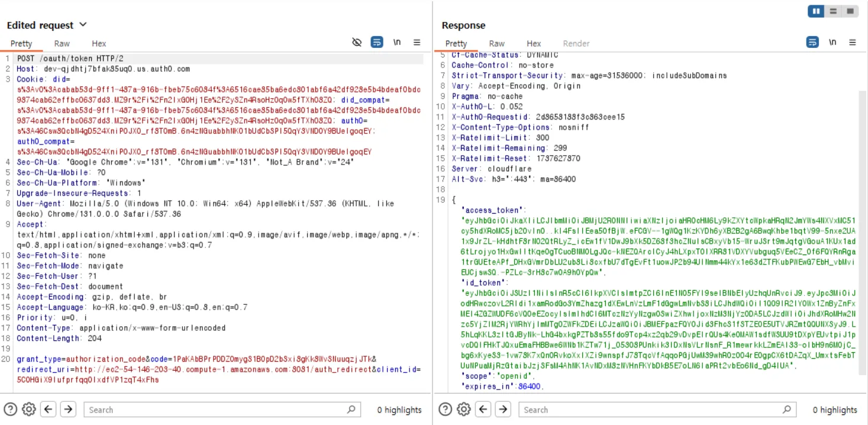This screenshot has height=425, width=868.
Task: Click the Accept-Encoding header line
Action: click(x=92, y=297)
